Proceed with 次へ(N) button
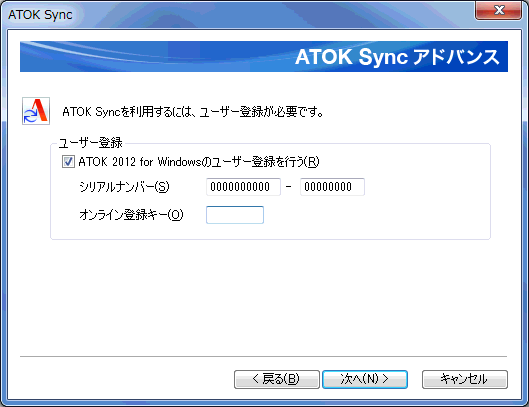The width and height of the screenshot is (529, 407). (x=365, y=379)
